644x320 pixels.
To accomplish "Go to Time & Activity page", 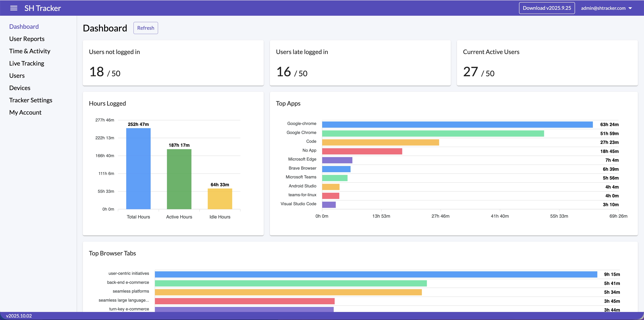I will [30, 51].
